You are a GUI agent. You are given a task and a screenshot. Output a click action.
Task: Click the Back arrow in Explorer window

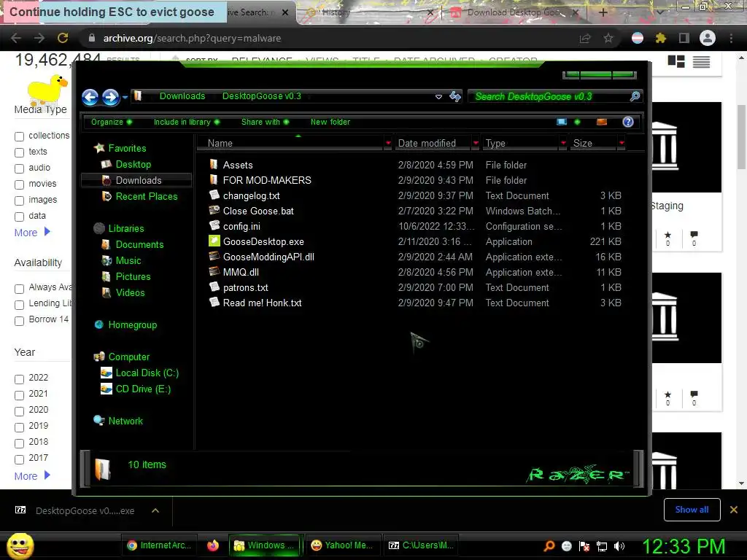[90, 97]
